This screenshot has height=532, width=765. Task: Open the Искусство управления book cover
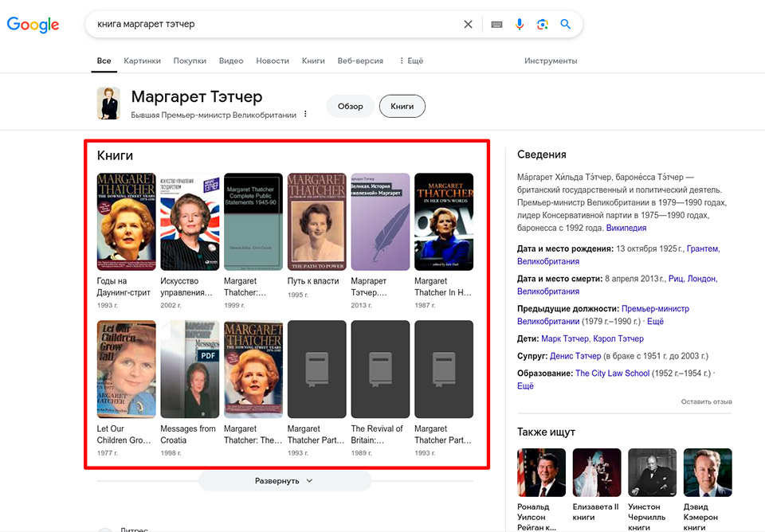[190, 222]
